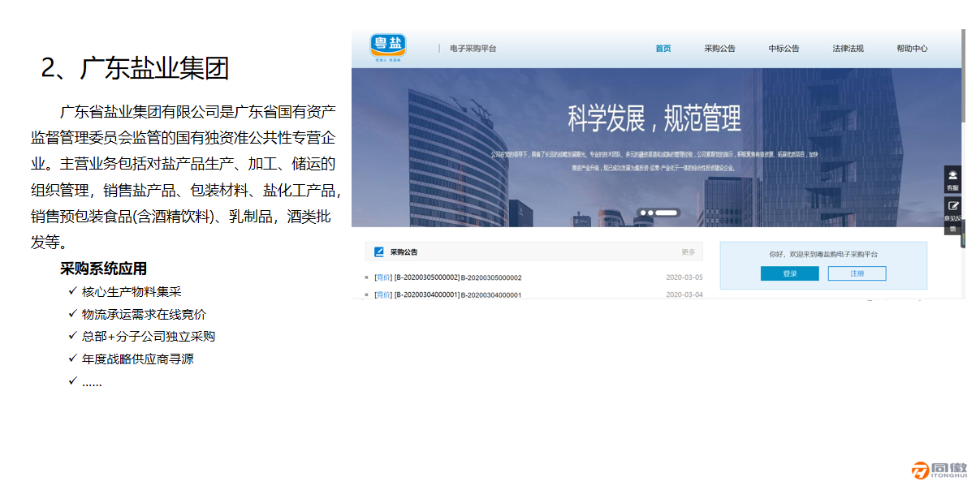Select the 首页 navigation tab
Viewport: 980px width, 490px height.
point(663,49)
